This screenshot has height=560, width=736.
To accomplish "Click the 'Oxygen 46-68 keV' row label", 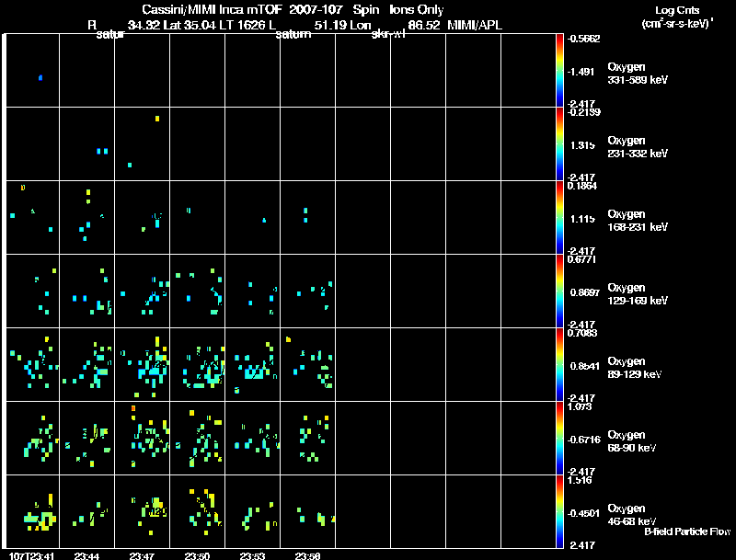I will (632, 515).
